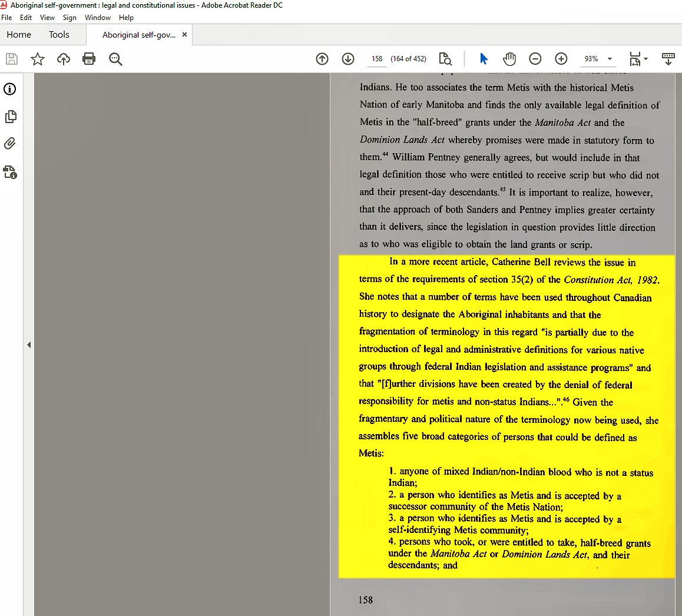682x616 pixels.
Task: Open the Sign menu
Action: click(69, 18)
